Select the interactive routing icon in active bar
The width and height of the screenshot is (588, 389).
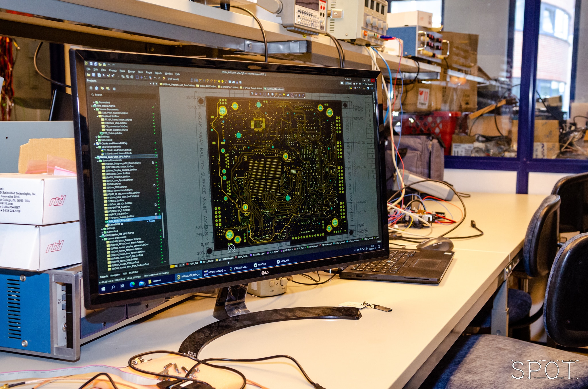(276, 95)
